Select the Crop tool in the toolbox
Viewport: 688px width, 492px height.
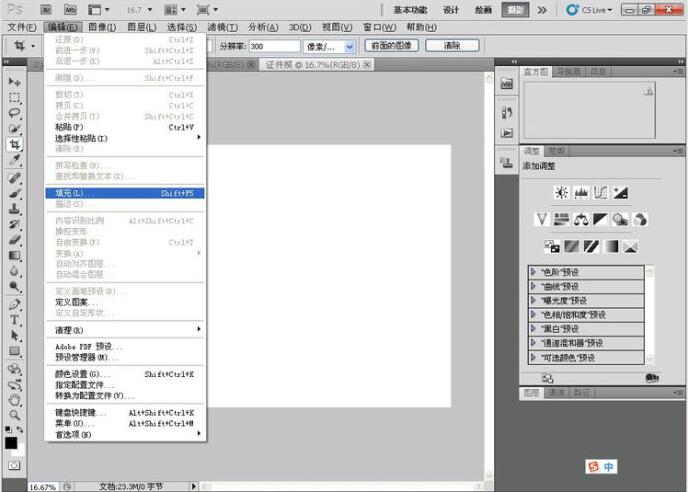(x=15, y=144)
